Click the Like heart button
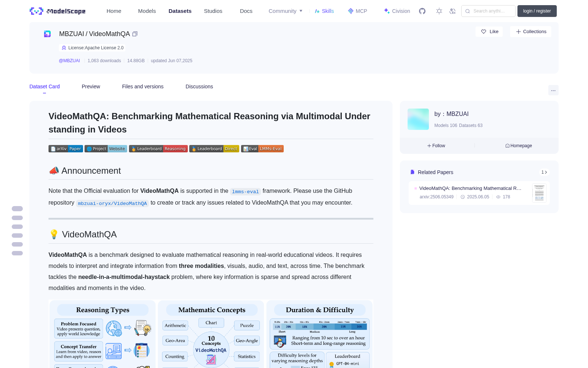This screenshot has width=588, height=368. 489,32
